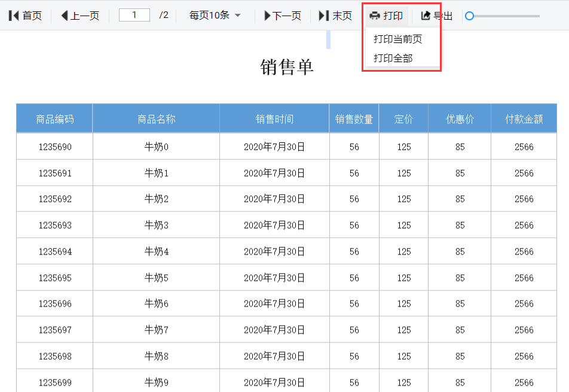
Task: Click the 销售数量 column header
Action: click(354, 118)
